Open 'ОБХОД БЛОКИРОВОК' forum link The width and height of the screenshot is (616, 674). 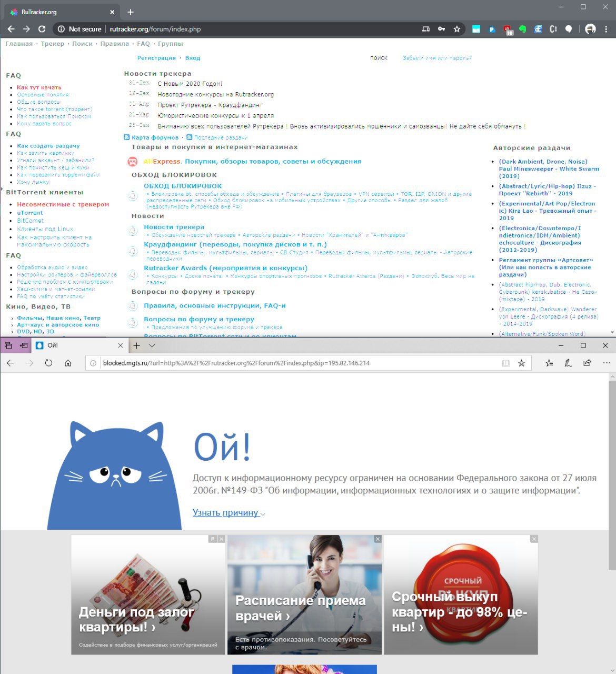pos(183,186)
